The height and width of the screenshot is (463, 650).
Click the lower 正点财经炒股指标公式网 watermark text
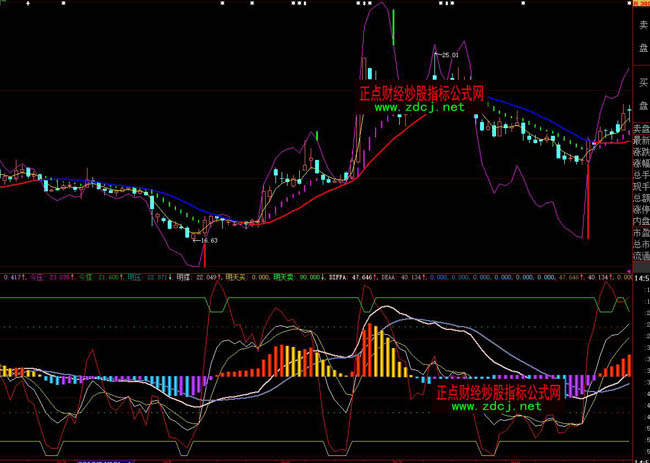pos(499,392)
